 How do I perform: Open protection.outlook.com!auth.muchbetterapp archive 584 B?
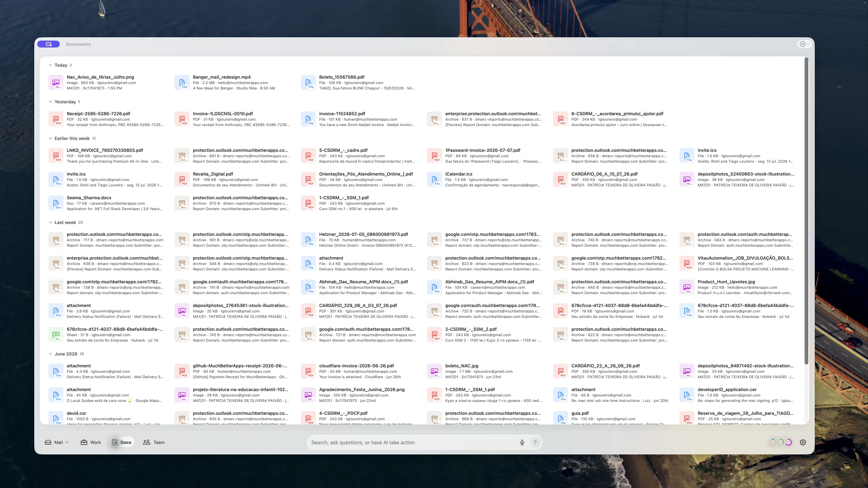pyautogui.click(x=737, y=240)
